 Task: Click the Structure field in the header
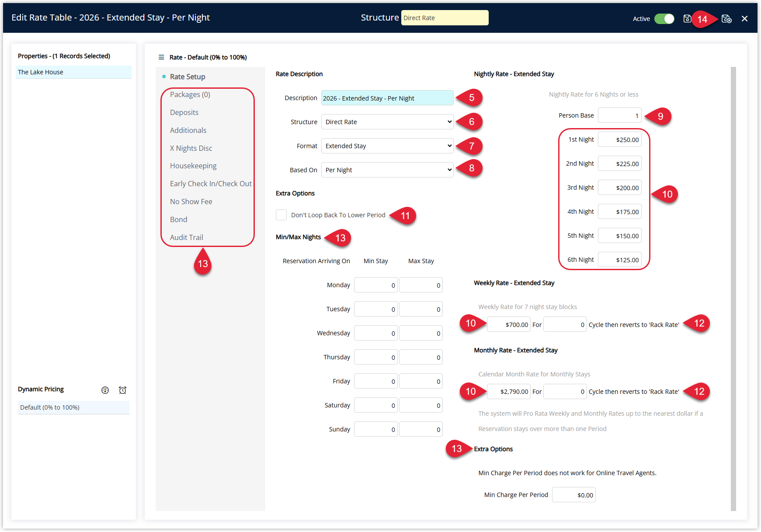tap(445, 18)
